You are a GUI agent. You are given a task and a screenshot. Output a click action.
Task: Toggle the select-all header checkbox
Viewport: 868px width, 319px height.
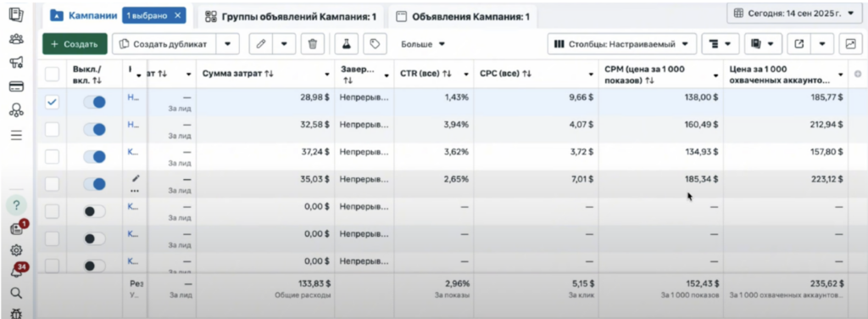[x=52, y=74]
